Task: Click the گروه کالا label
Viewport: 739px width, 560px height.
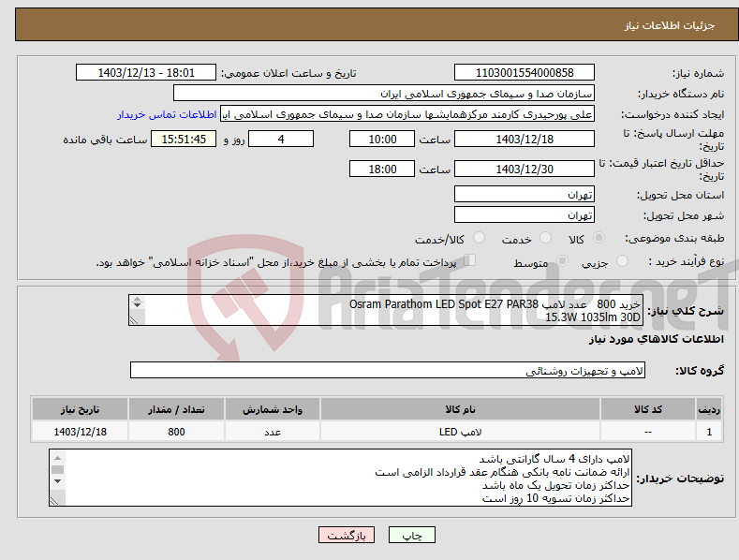Action: coord(700,371)
